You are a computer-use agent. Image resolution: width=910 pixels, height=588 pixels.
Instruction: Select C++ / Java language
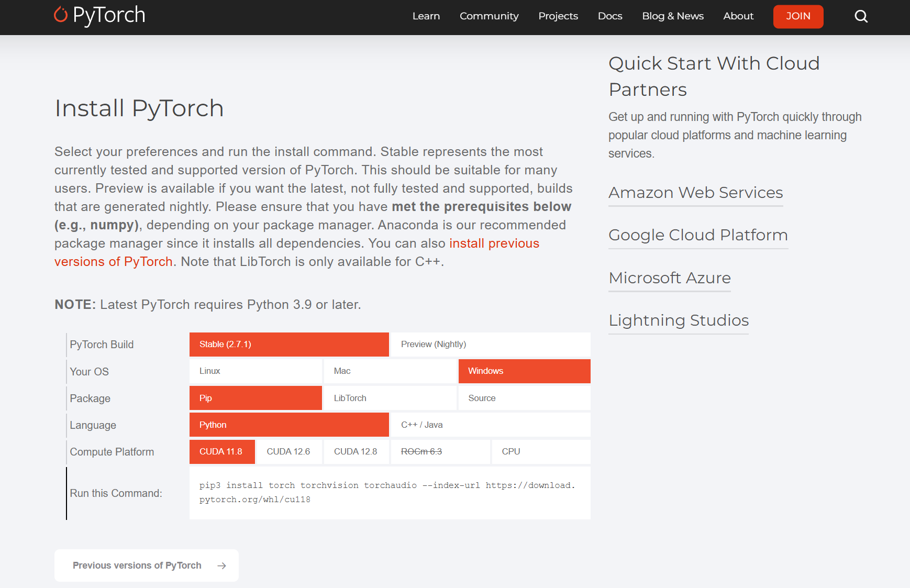491,425
